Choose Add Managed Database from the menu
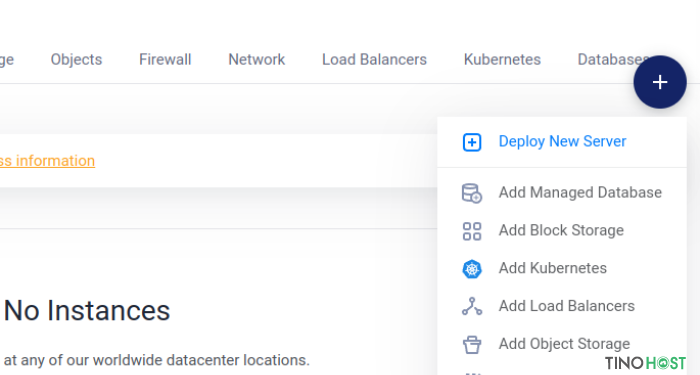Screen dimensions: 700x375 562,193
